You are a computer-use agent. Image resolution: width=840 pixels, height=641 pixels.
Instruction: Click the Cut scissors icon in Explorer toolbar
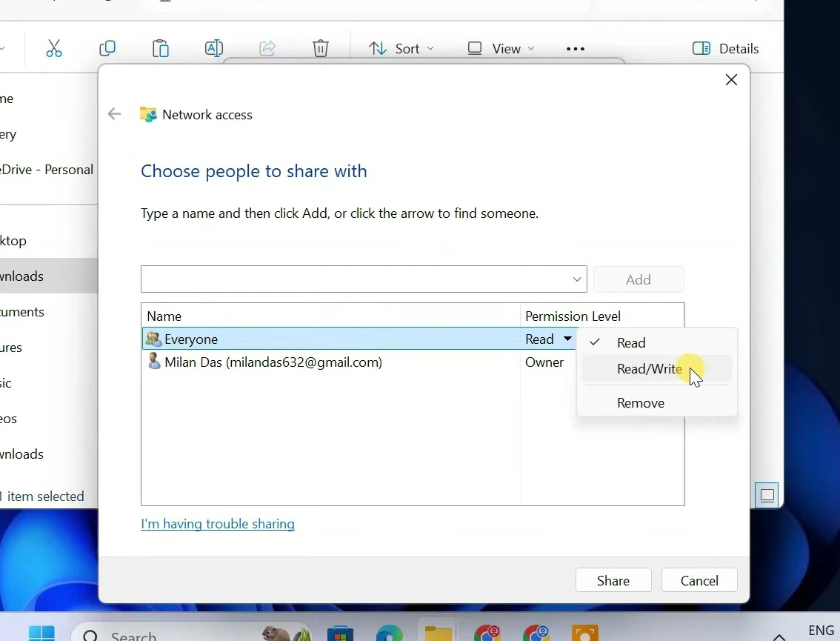(x=53, y=48)
